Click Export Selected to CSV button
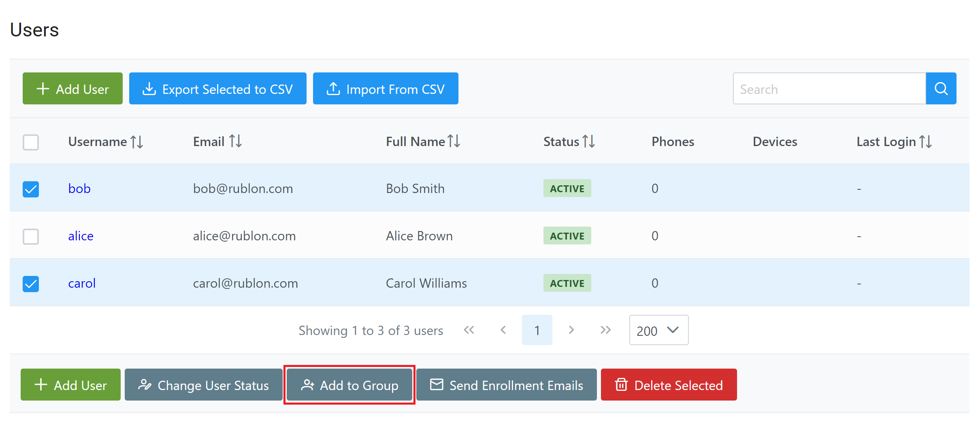 [x=217, y=89]
